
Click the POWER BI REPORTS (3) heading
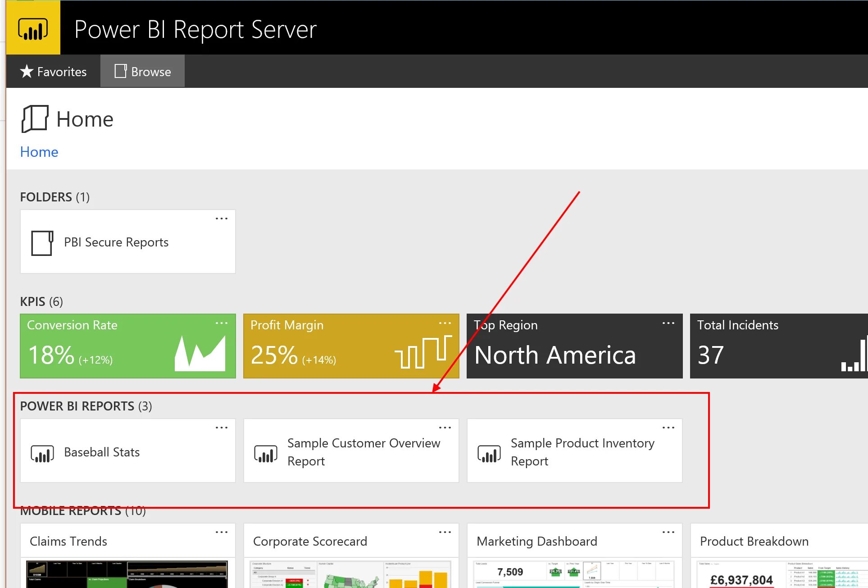[86, 406]
